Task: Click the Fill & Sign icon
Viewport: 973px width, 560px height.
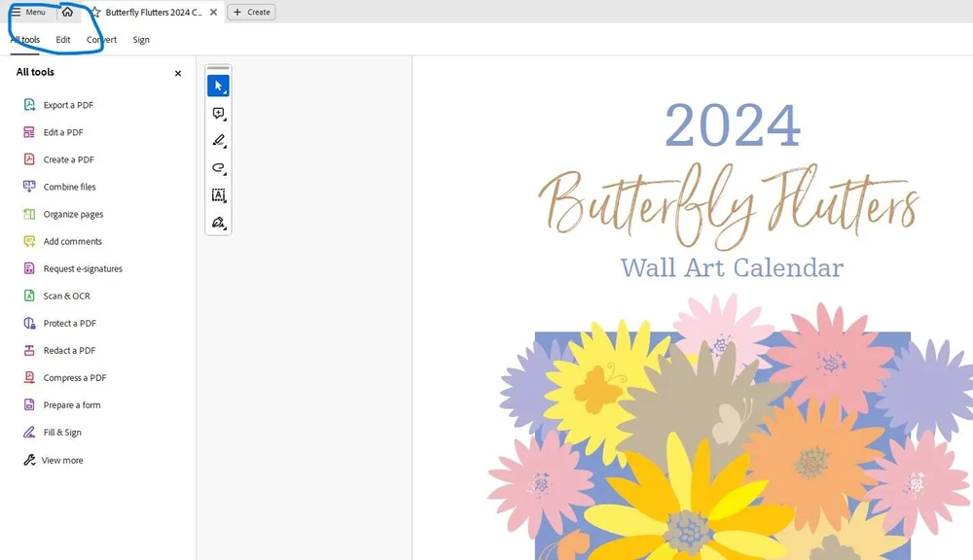Action: pyautogui.click(x=29, y=433)
